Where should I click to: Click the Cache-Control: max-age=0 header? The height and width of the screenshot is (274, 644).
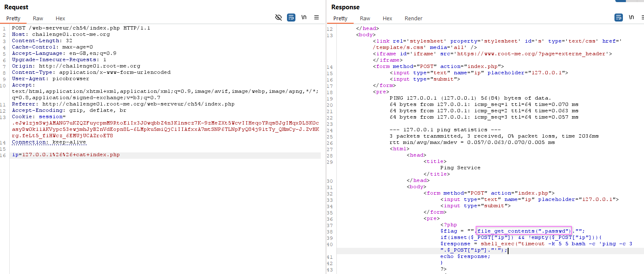point(52,47)
